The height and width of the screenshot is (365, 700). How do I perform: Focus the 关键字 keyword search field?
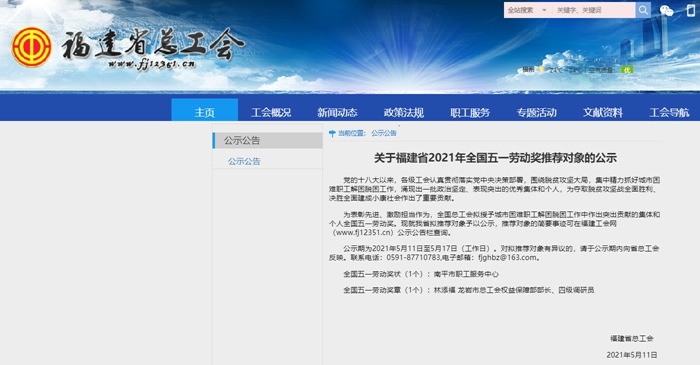pos(594,10)
